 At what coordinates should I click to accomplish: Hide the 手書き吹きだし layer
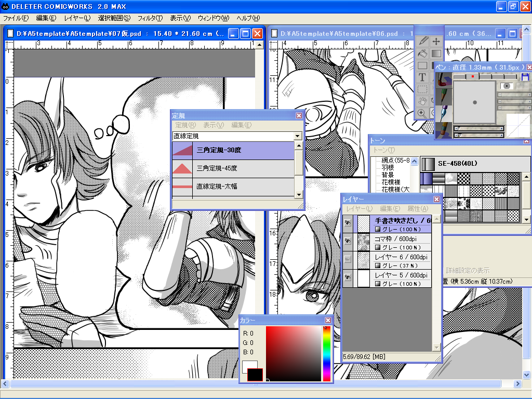tap(348, 223)
